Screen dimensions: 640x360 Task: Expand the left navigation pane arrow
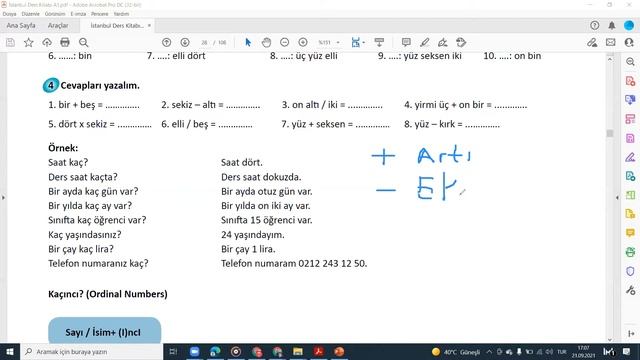(x=3, y=198)
